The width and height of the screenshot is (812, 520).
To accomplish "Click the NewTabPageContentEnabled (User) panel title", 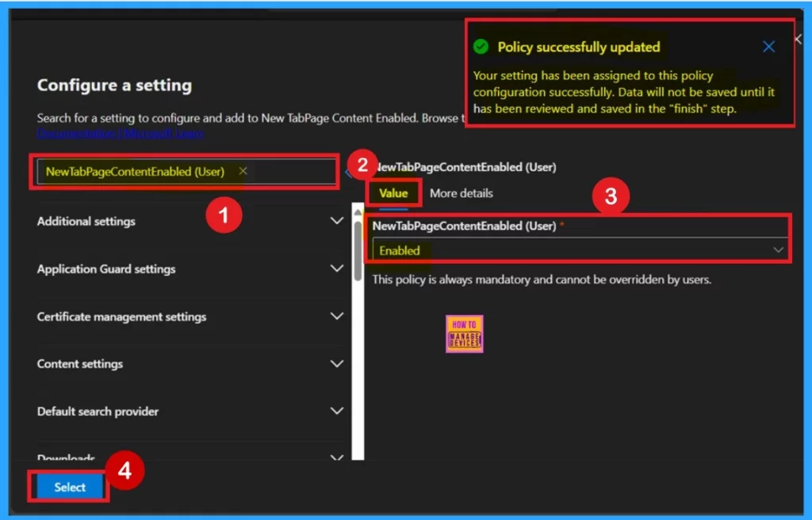I will (465, 167).
